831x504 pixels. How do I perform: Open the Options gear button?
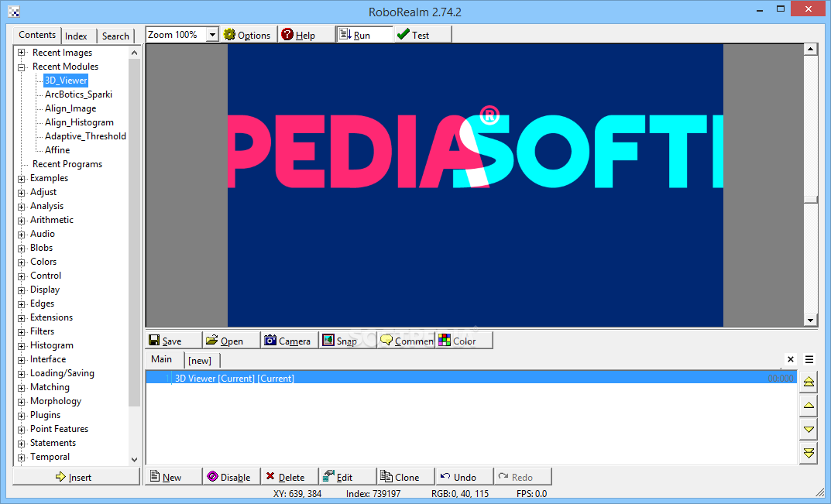tap(248, 35)
